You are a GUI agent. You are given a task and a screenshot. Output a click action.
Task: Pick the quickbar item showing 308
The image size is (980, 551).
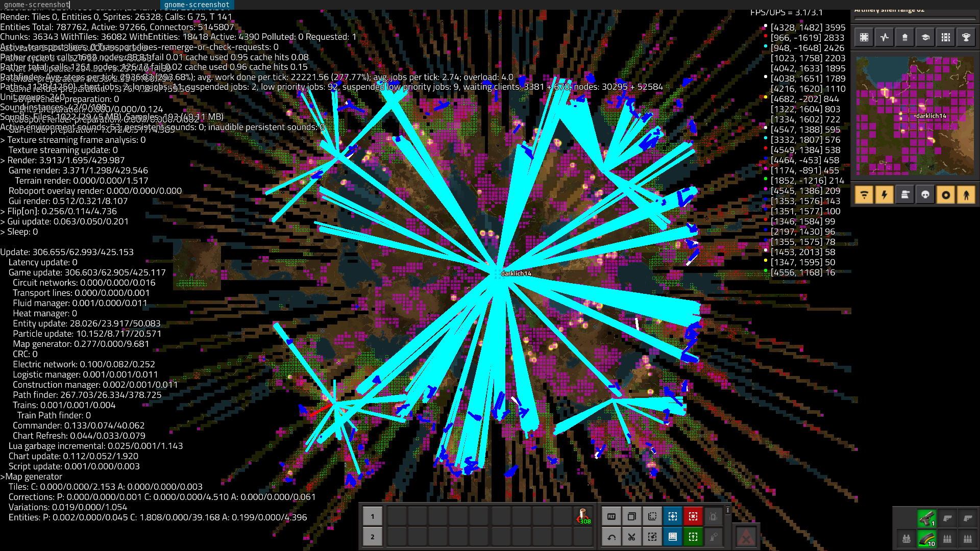pyautogui.click(x=583, y=517)
